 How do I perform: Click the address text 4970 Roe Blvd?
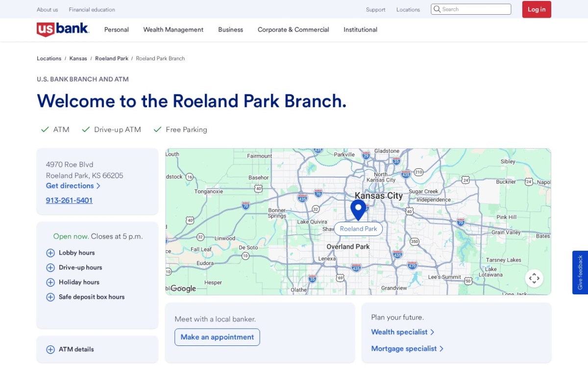click(x=70, y=164)
